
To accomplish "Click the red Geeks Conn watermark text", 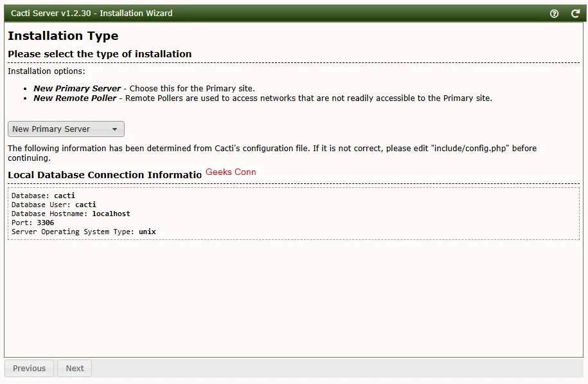I will click(231, 172).
